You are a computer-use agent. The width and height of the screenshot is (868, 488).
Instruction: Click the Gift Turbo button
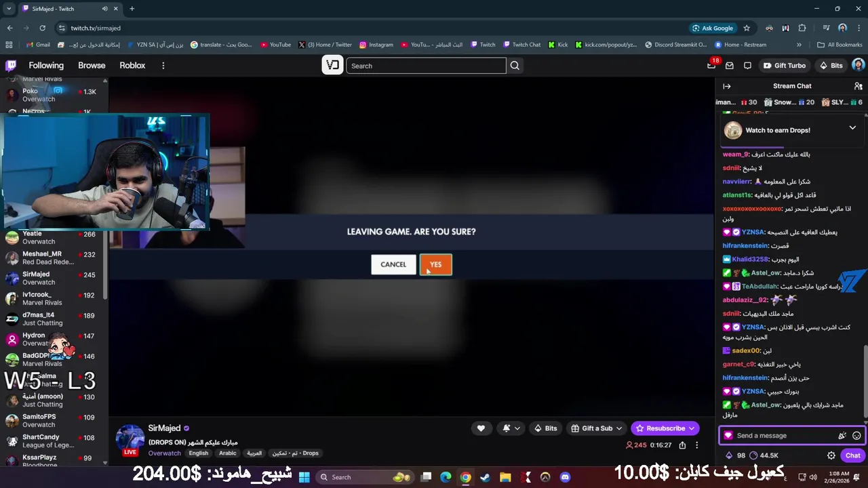pos(784,66)
